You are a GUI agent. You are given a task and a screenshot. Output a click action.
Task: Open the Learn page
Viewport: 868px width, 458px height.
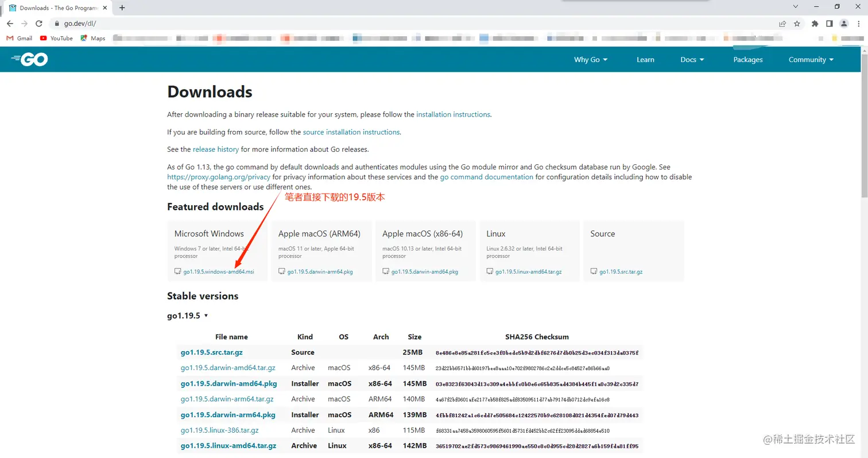coord(645,60)
